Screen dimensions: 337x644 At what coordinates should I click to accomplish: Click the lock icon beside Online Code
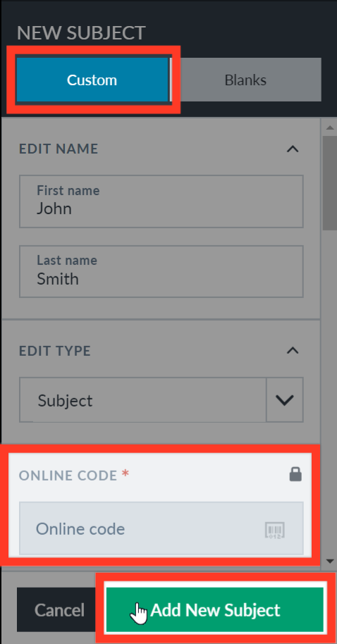point(295,475)
